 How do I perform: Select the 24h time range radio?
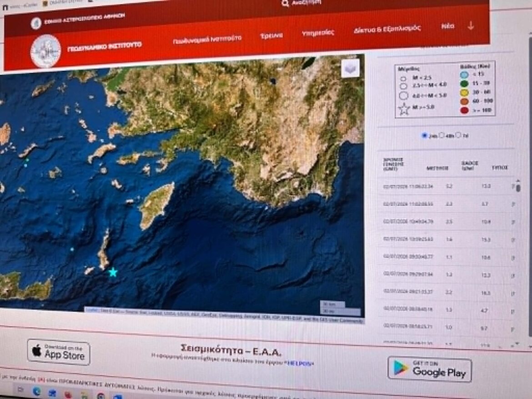[x=424, y=135]
